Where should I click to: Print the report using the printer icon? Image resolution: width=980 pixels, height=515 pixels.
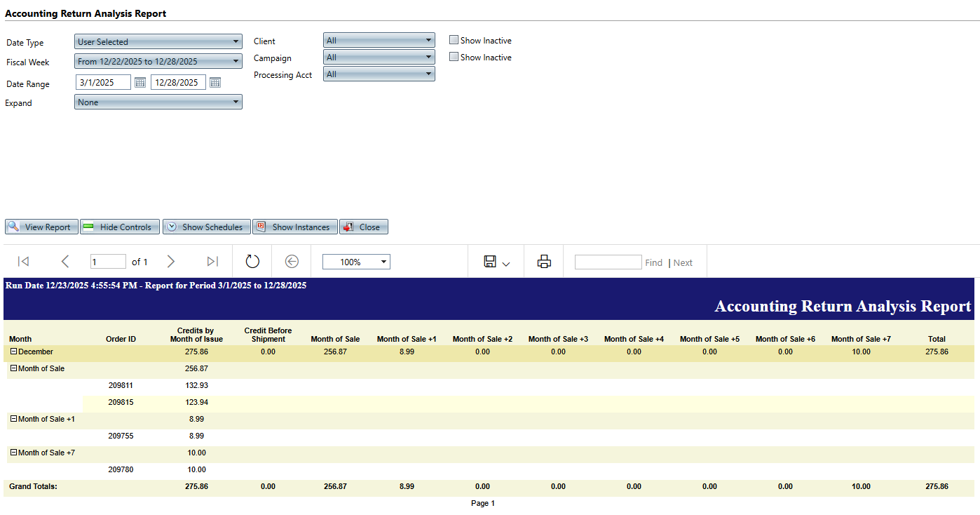point(544,262)
